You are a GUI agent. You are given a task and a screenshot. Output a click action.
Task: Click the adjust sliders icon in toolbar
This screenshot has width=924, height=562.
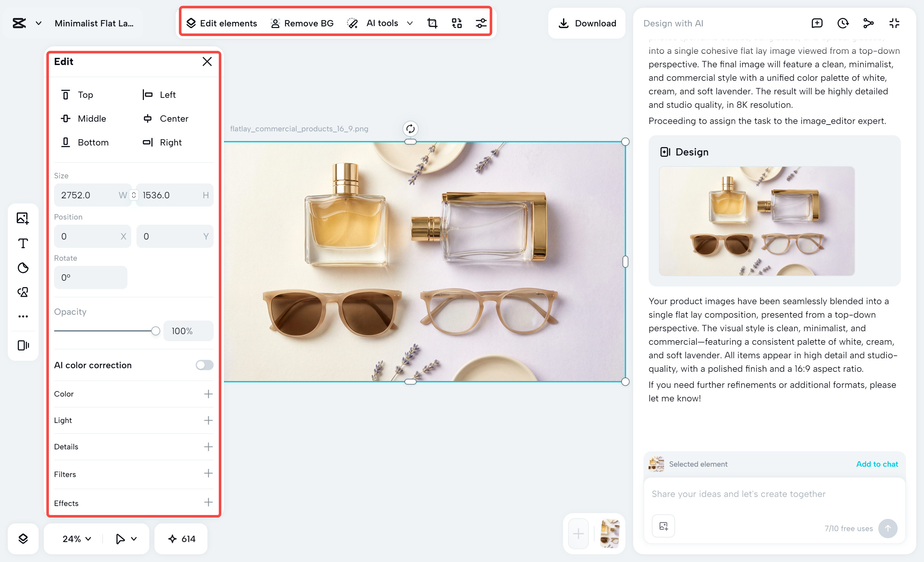click(x=481, y=23)
